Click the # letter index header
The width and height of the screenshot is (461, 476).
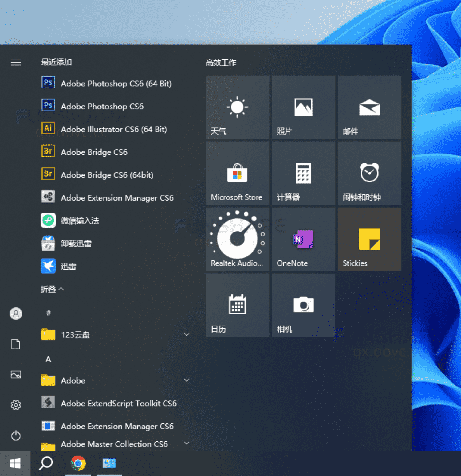point(49,313)
